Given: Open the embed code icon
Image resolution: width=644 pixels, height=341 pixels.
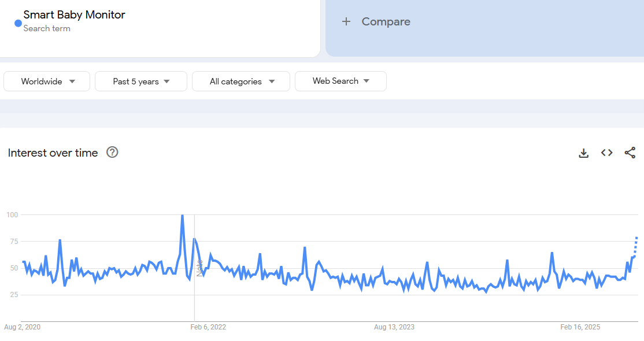Looking at the screenshot, I should [606, 153].
